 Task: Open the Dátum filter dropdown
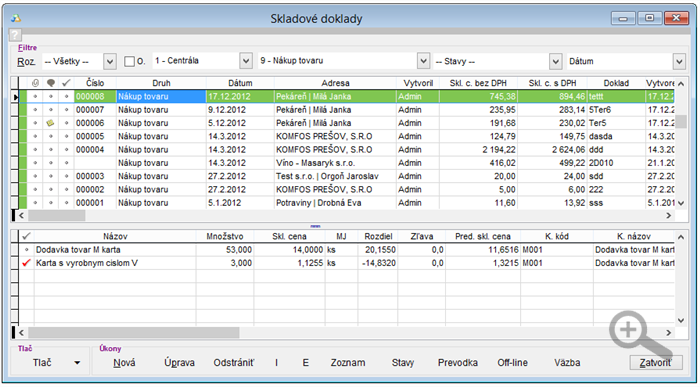point(679,62)
